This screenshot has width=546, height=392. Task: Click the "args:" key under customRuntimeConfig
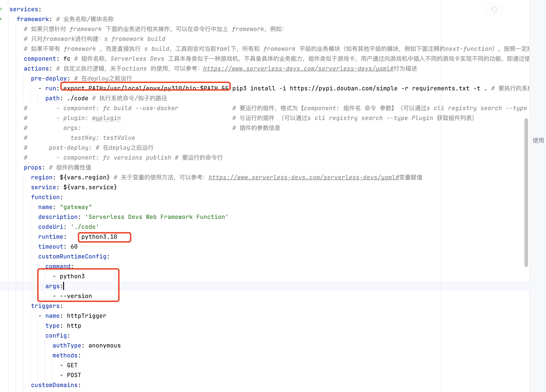coord(54,286)
